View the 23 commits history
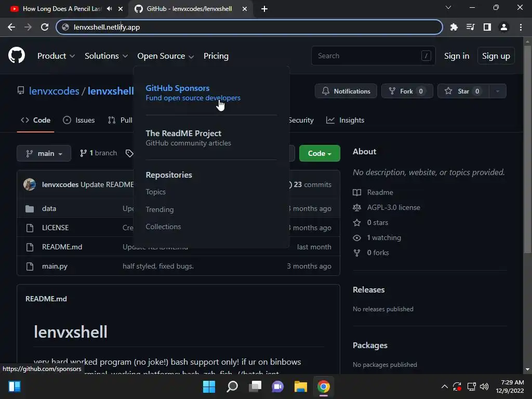 [x=310, y=184]
